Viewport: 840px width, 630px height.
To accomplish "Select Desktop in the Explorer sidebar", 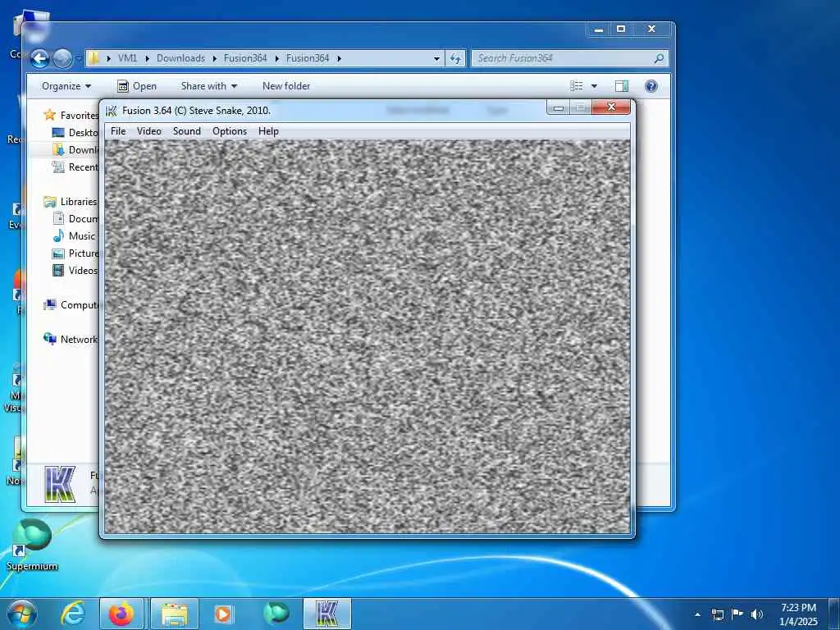I will click(75, 132).
